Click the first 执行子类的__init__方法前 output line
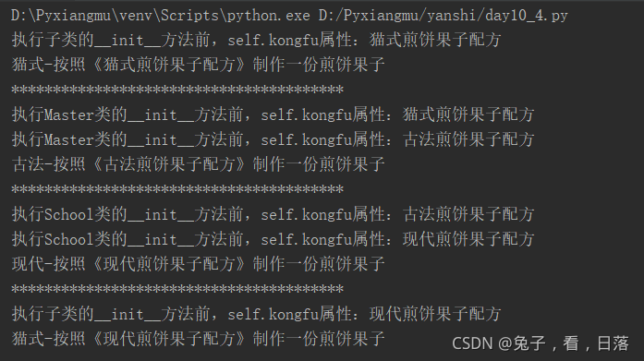Viewport: 644px width, 361px height. [256, 41]
